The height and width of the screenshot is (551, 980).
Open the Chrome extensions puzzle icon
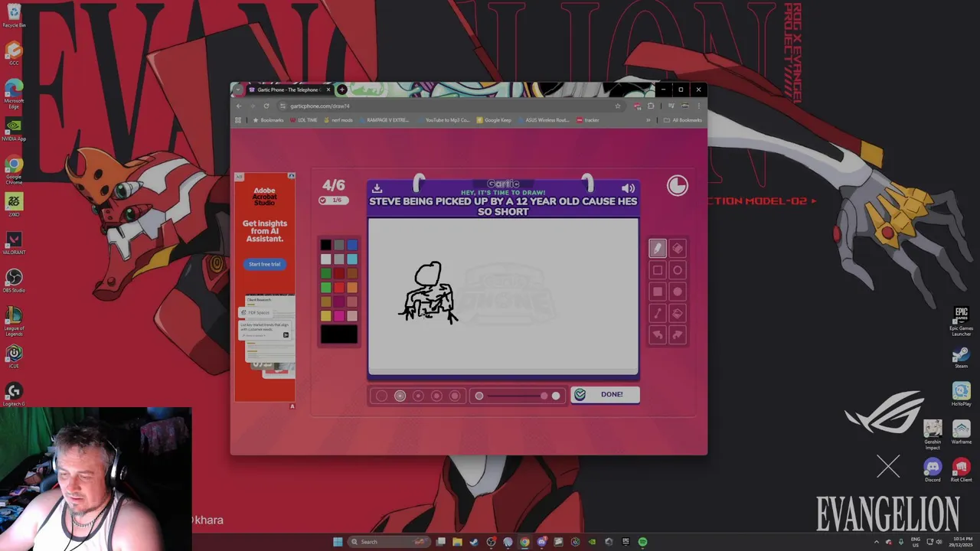pos(651,106)
